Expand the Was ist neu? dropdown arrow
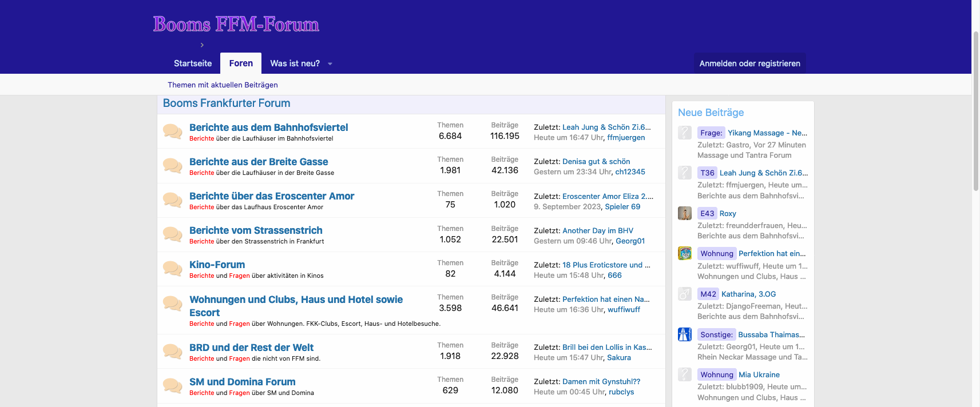 (x=330, y=64)
